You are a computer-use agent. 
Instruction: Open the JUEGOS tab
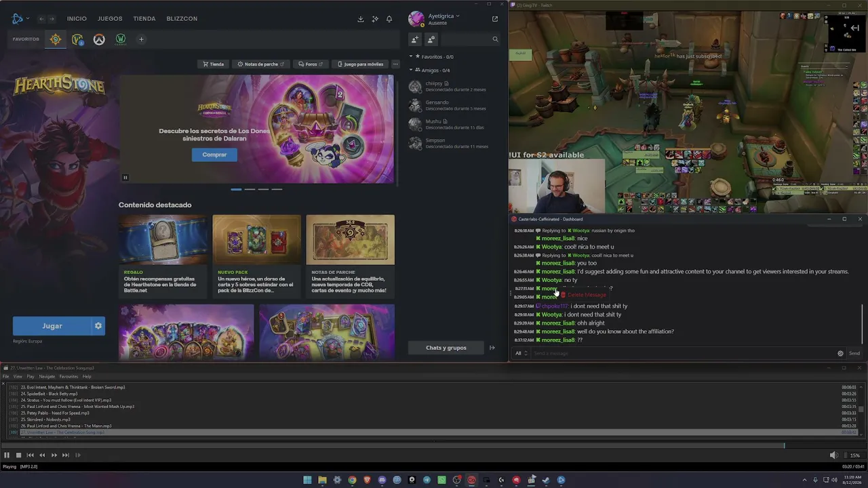110,19
